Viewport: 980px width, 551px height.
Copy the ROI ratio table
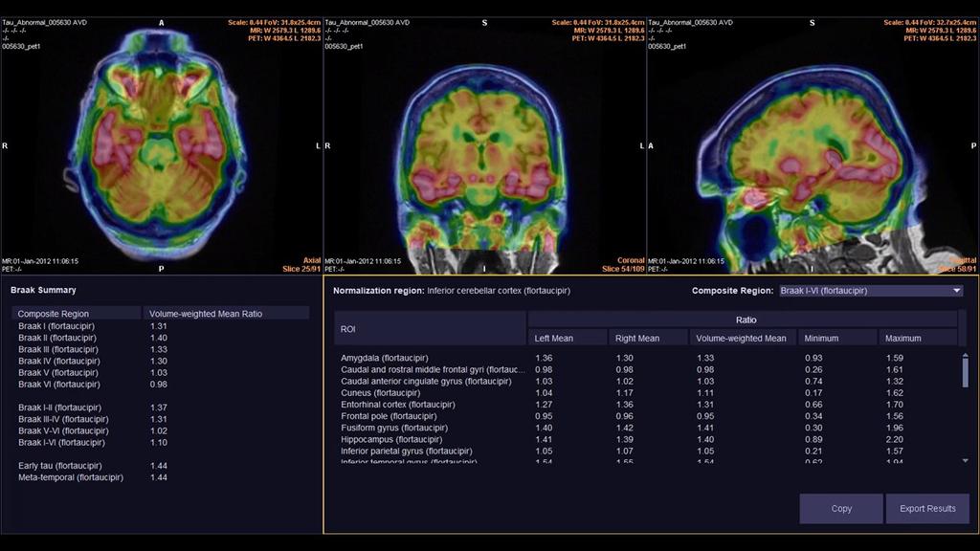(840, 508)
